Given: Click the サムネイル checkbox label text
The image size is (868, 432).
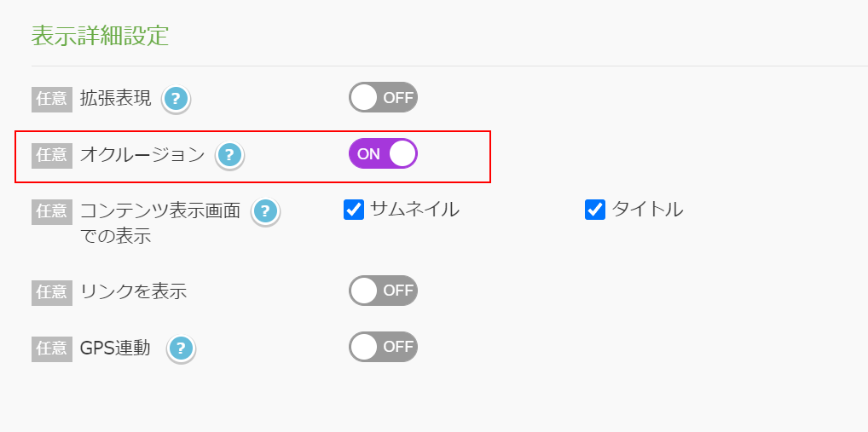Looking at the screenshot, I should tap(414, 209).
